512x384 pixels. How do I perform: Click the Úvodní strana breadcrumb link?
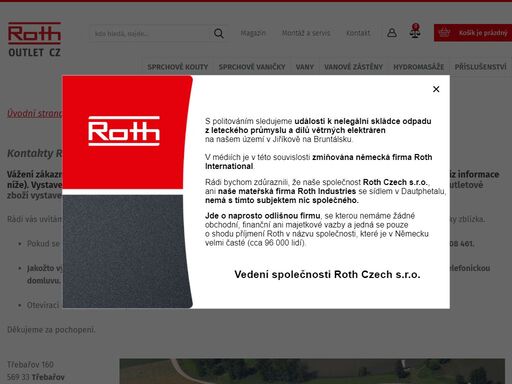point(35,113)
